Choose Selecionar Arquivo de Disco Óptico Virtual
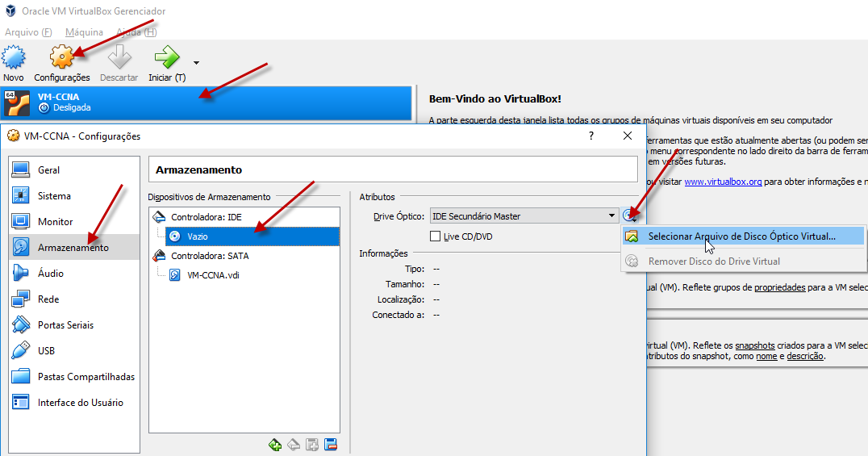Viewport: 868px width, 456px height. 742,236
